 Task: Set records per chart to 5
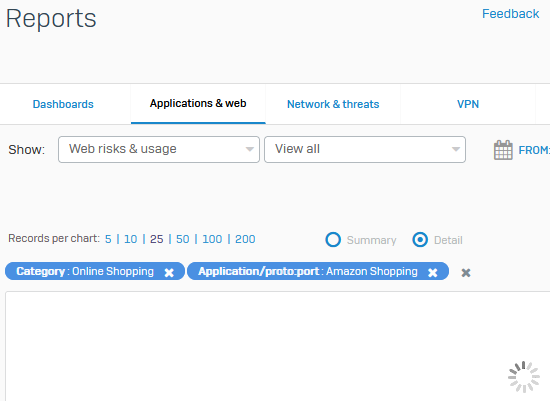pos(108,239)
